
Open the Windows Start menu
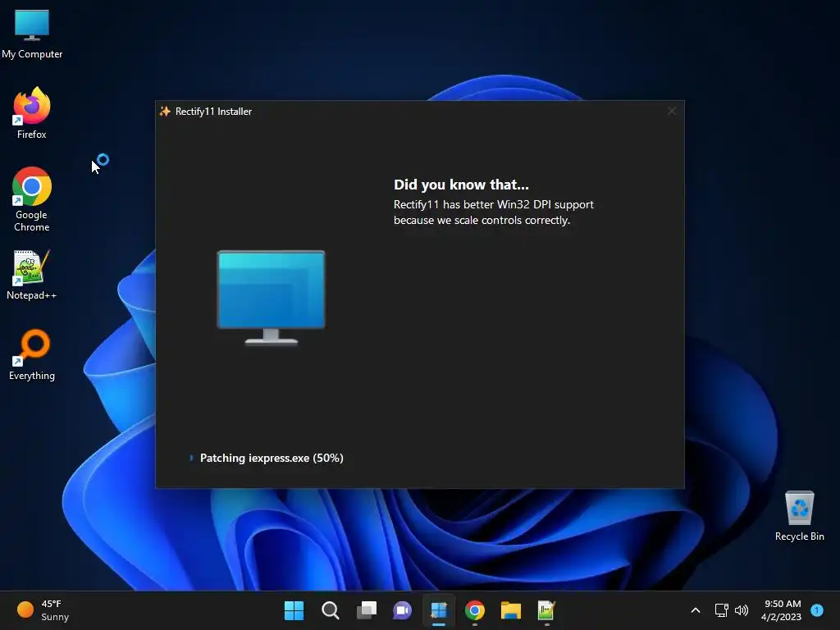tap(294, 610)
